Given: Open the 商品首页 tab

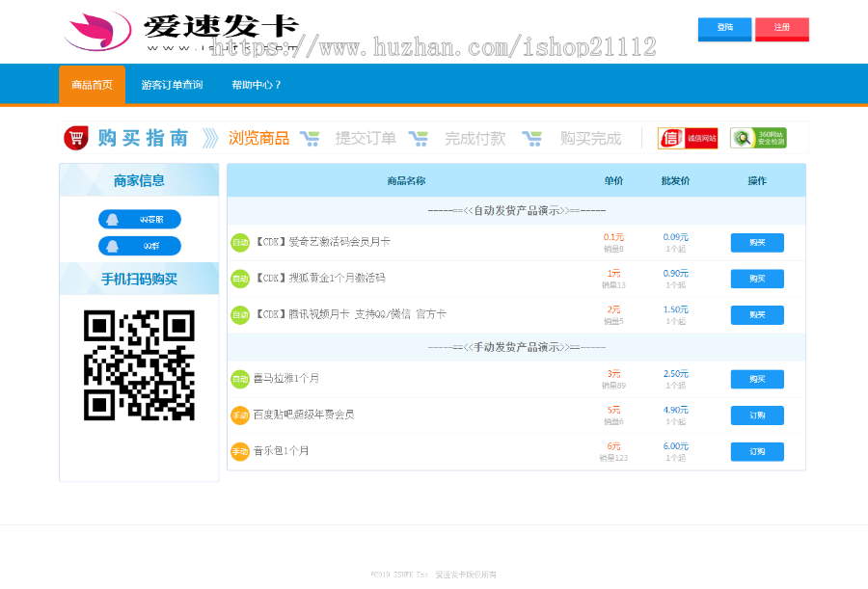Looking at the screenshot, I should coord(92,85).
